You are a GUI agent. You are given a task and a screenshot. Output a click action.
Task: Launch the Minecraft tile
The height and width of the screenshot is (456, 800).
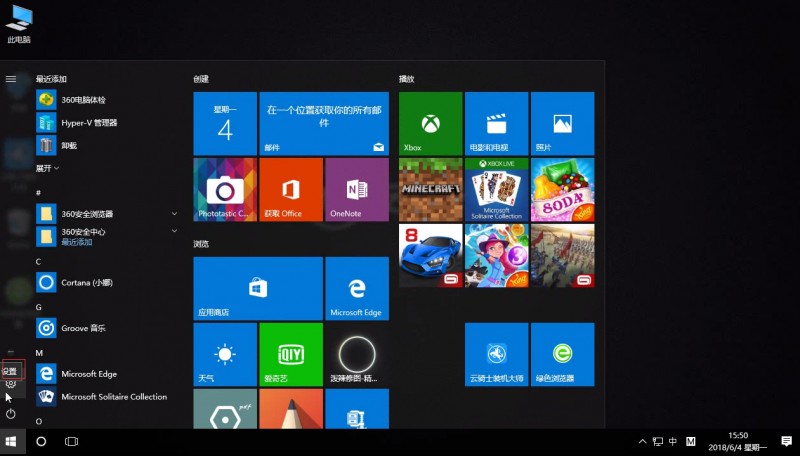click(x=431, y=189)
